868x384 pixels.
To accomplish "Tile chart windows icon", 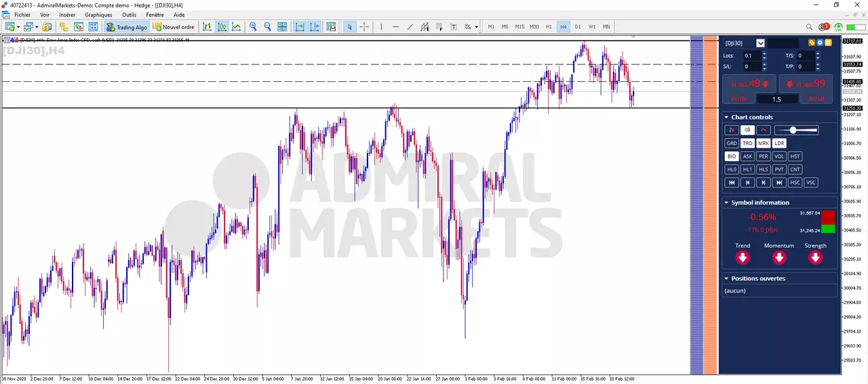I will [282, 27].
